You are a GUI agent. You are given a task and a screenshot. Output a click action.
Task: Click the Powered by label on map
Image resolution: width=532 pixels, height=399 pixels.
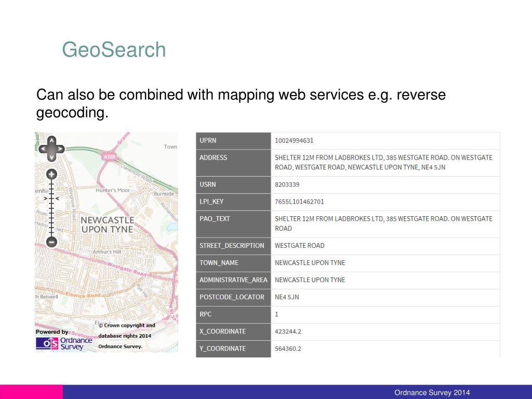click(52, 332)
